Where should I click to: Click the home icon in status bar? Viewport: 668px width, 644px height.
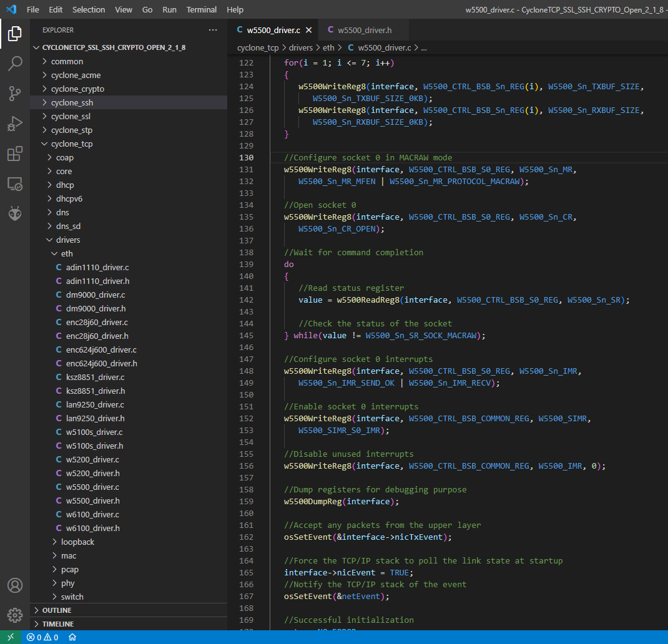pyautogui.click(x=72, y=637)
